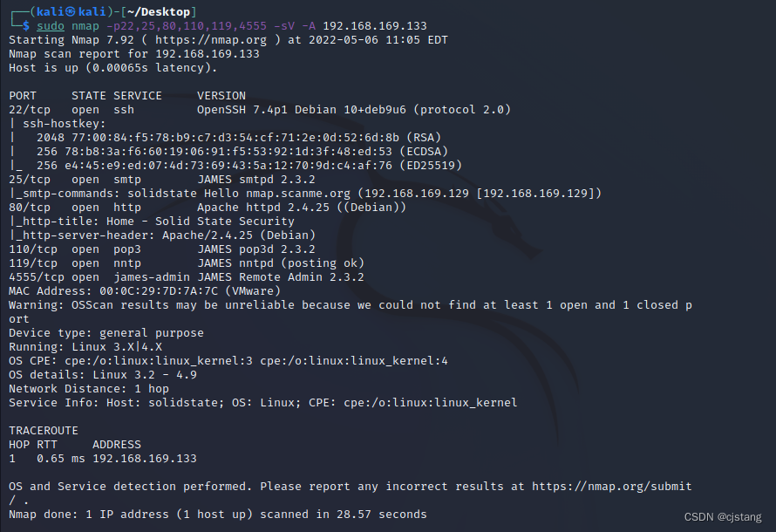776x532 pixels.
Task: Click the CSDN @cjstang watermark
Action: pyautogui.click(x=723, y=516)
